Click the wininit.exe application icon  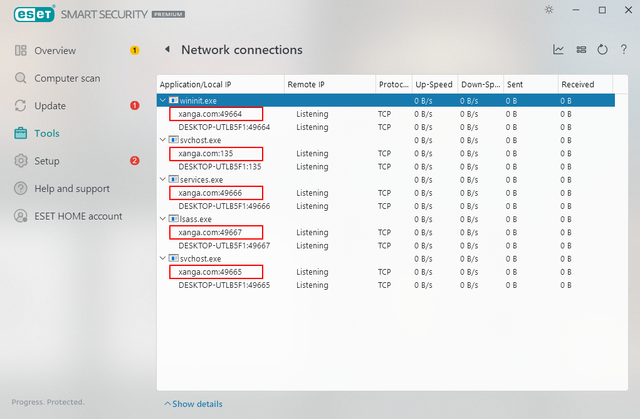173,100
